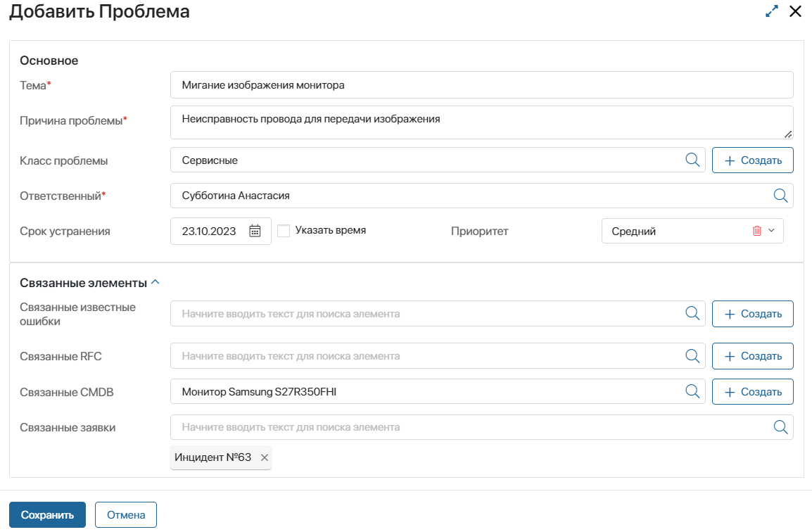Open the Приоритет dropdown arrow
This screenshot has height=532, width=812.
point(772,231)
